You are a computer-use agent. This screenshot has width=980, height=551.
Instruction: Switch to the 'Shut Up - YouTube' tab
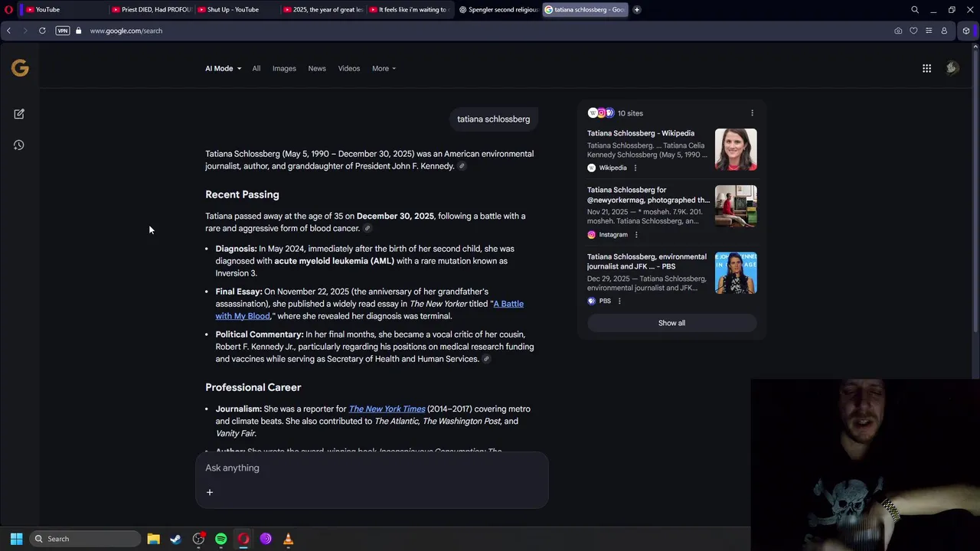(235, 9)
